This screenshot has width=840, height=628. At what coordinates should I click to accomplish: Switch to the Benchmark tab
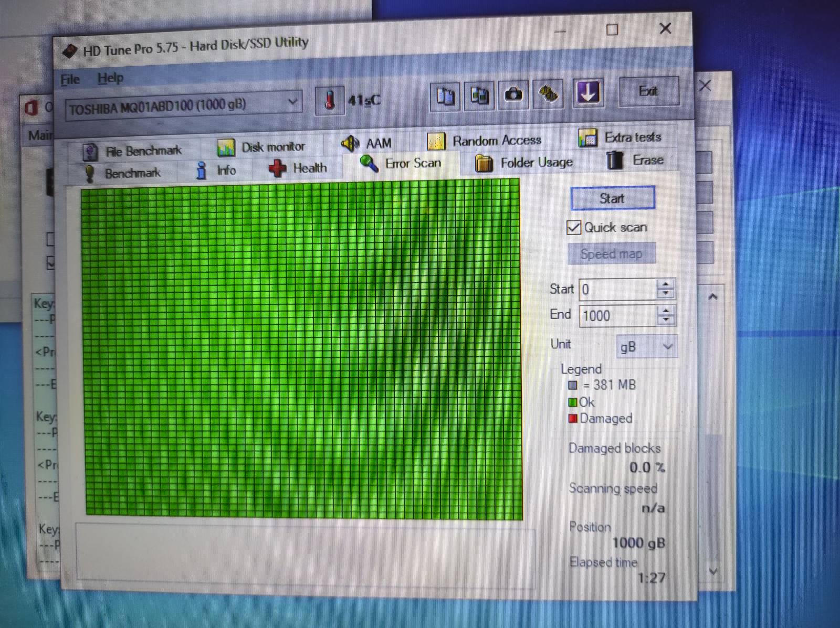122,173
